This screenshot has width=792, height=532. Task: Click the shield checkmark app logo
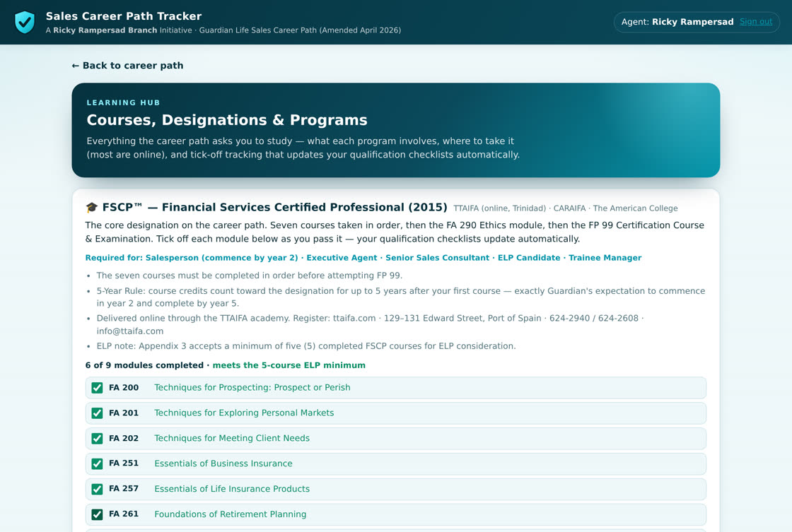(24, 22)
